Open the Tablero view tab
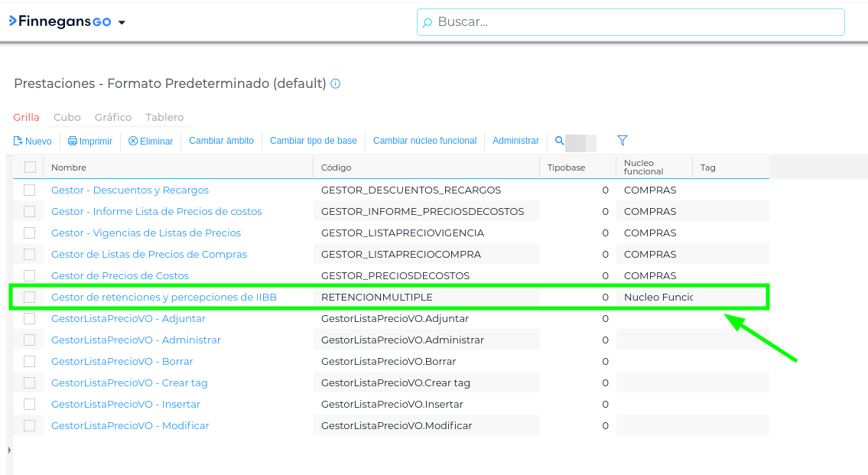 164,117
